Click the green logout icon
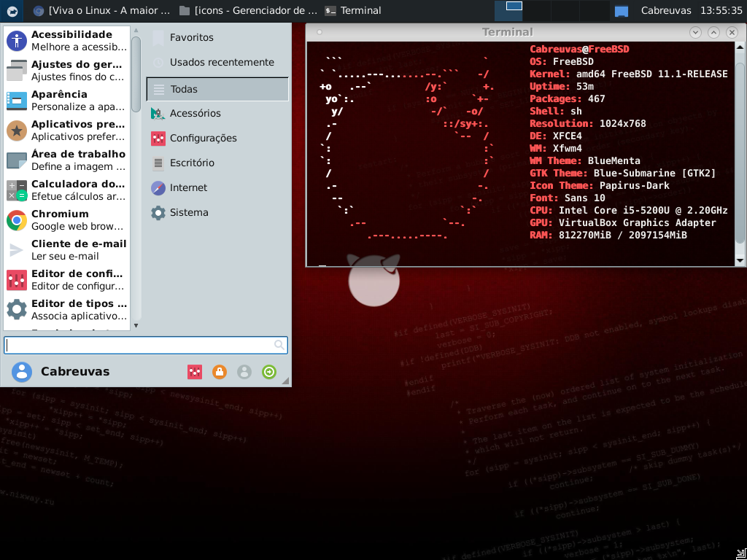This screenshot has width=747, height=560. [x=269, y=372]
